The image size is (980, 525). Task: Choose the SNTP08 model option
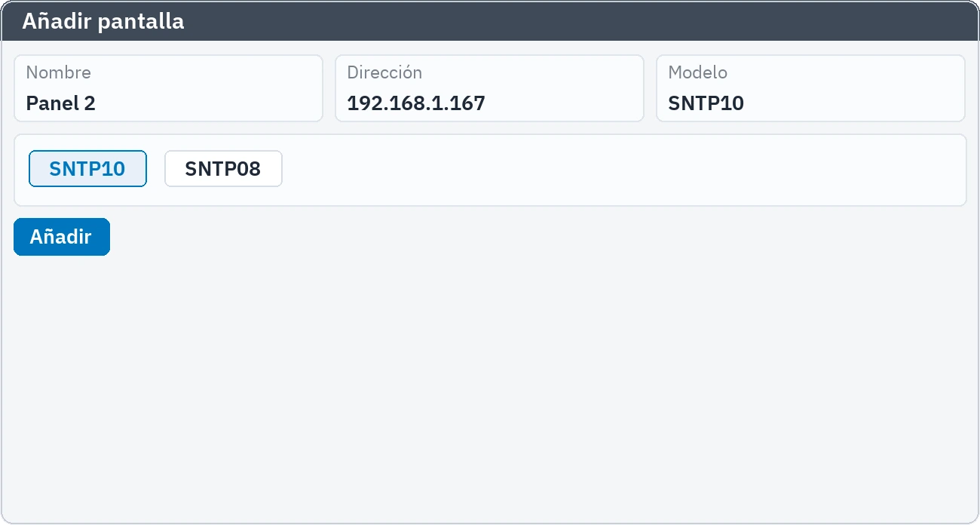(223, 169)
